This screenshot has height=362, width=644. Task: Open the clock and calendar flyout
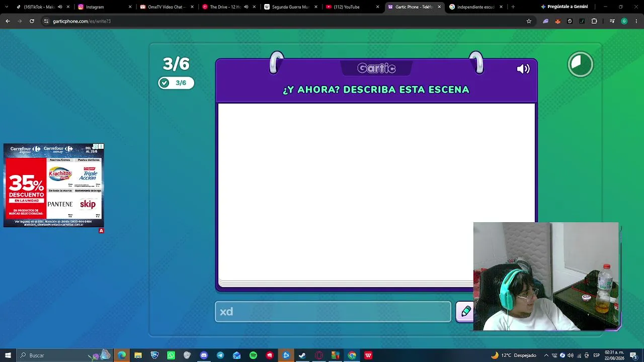(614, 355)
